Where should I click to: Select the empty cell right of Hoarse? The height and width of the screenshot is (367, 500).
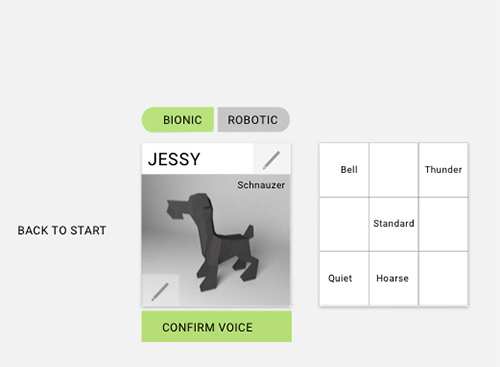[x=443, y=279]
